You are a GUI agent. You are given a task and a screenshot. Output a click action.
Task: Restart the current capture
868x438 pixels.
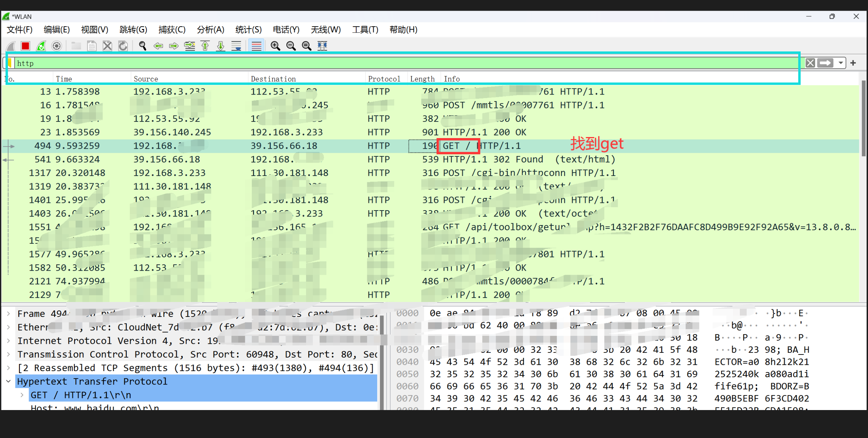[41, 46]
